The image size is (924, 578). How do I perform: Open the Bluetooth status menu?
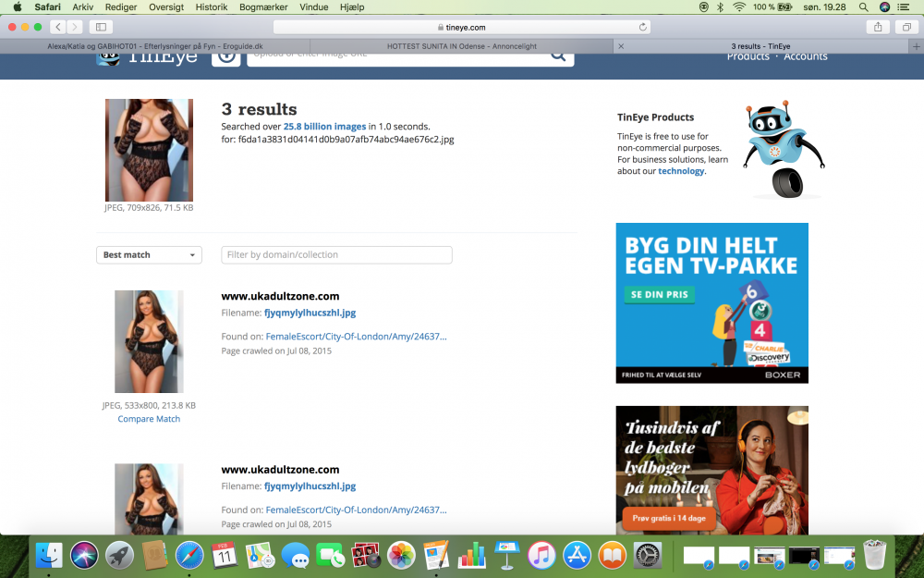click(720, 7)
